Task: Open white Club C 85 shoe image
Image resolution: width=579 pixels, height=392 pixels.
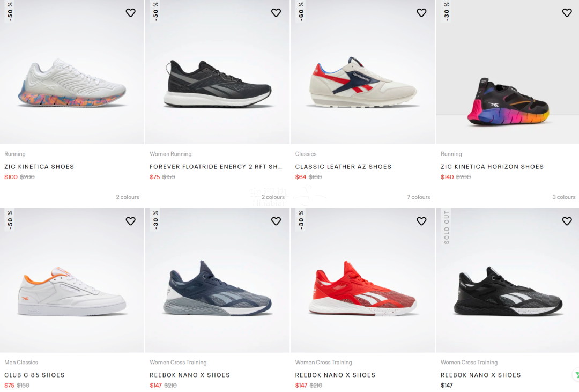Action: coord(72,290)
